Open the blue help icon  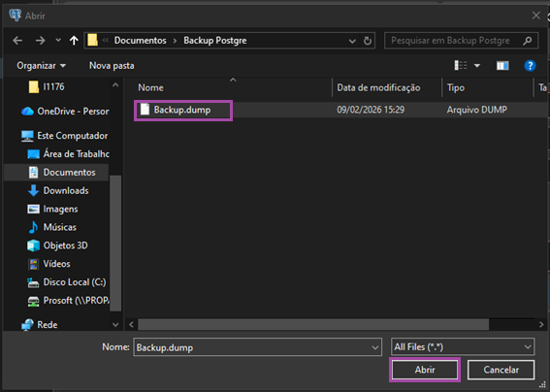[530, 66]
